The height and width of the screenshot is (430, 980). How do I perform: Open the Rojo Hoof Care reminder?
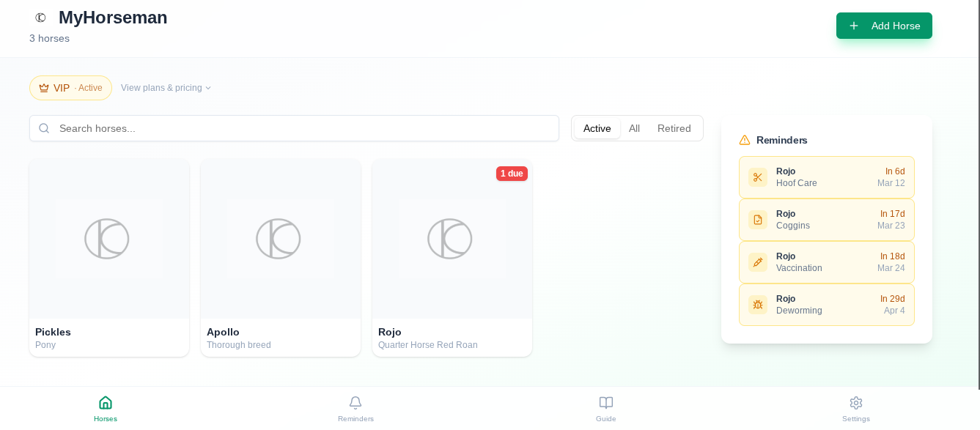(827, 177)
